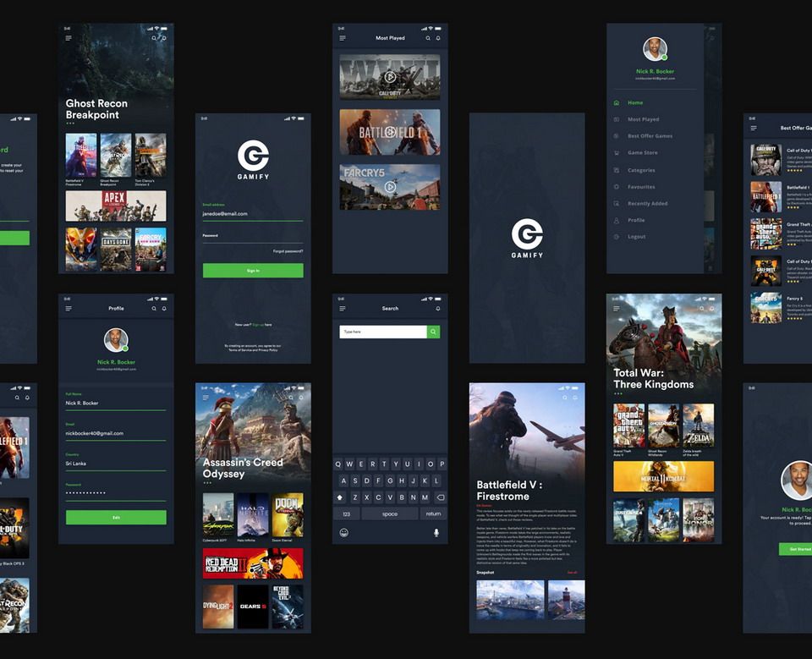Tap space key on Search keyboard
This screenshot has width=812, height=659.
click(389, 514)
